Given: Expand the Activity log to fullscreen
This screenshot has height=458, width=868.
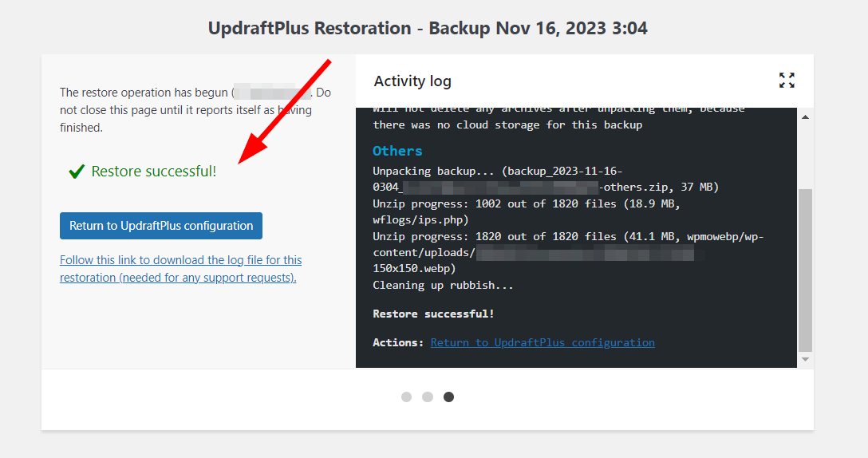Looking at the screenshot, I should 787,81.
